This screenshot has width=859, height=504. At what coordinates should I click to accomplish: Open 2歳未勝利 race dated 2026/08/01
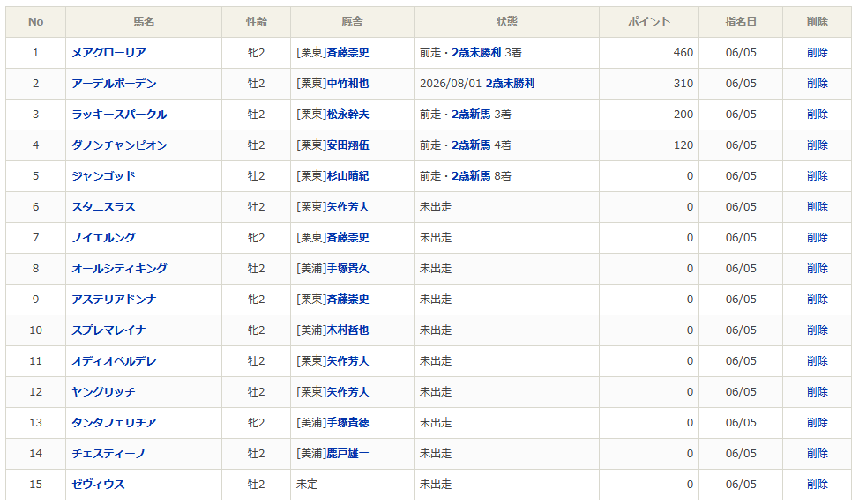[510, 83]
